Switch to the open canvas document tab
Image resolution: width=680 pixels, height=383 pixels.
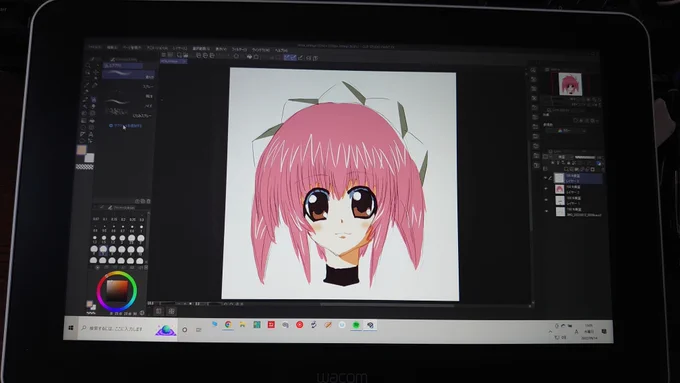[x=173, y=62]
